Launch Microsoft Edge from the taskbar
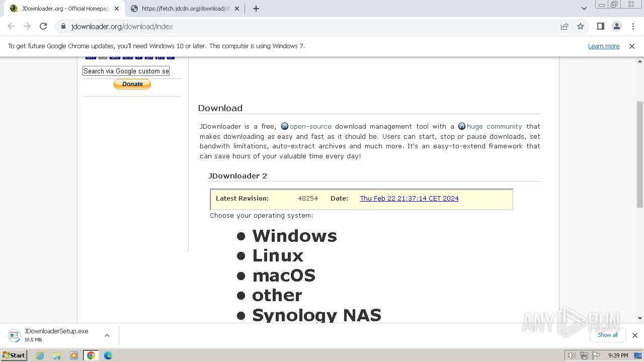 [108, 355]
